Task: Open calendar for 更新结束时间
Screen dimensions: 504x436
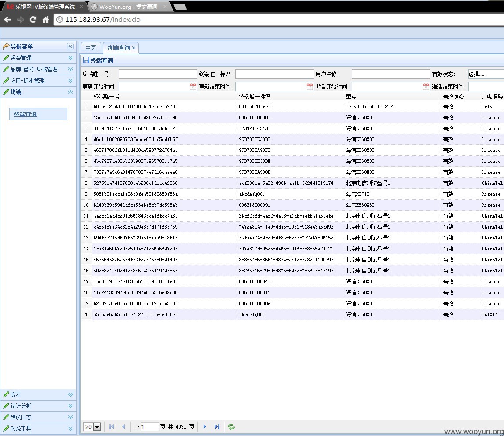Action: pos(309,86)
